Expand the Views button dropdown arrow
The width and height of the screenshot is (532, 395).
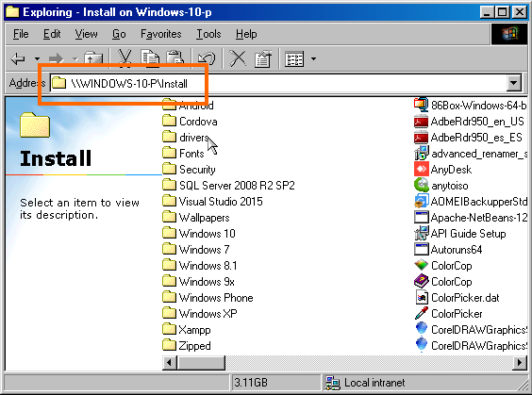(x=313, y=58)
